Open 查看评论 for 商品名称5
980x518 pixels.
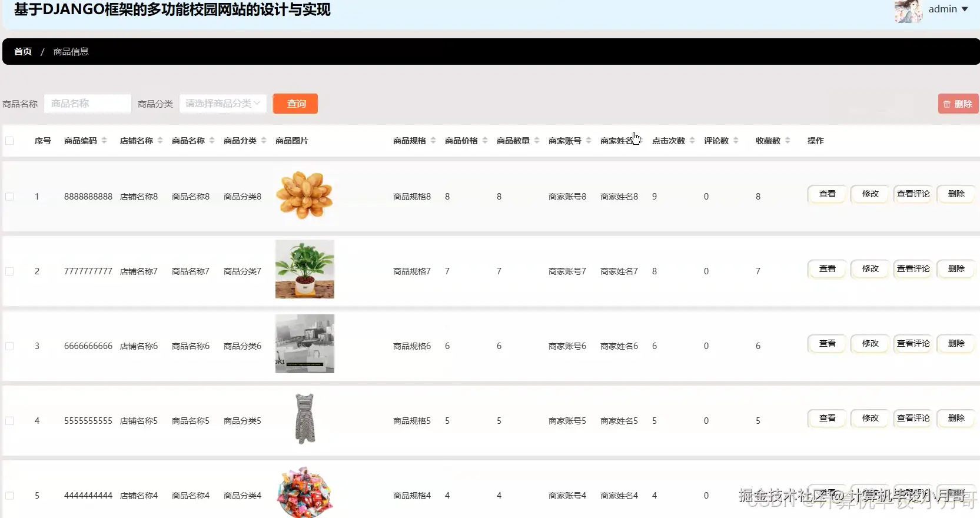tap(913, 418)
